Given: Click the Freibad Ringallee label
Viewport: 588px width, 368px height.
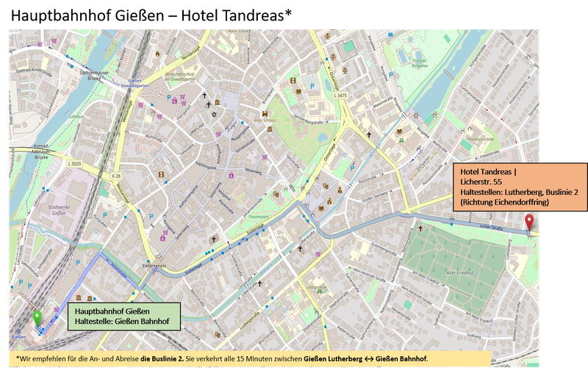Looking at the screenshot, I should point(420,63).
